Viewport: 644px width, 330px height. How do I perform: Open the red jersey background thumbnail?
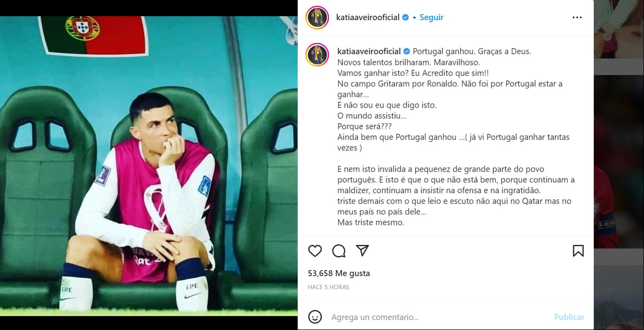(619, 162)
